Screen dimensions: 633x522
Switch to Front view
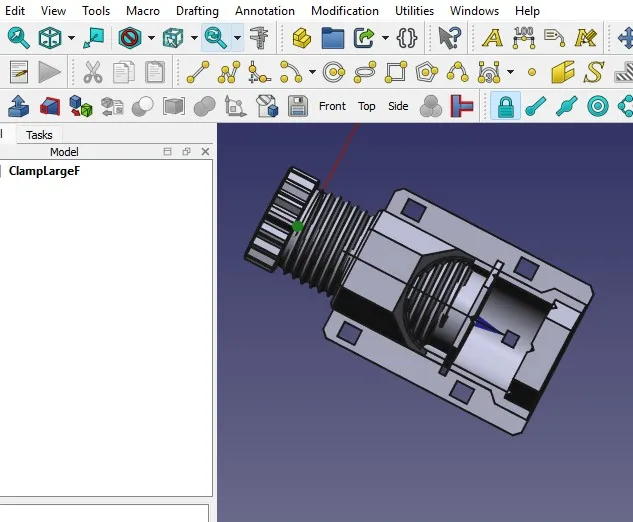pos(332,106)
